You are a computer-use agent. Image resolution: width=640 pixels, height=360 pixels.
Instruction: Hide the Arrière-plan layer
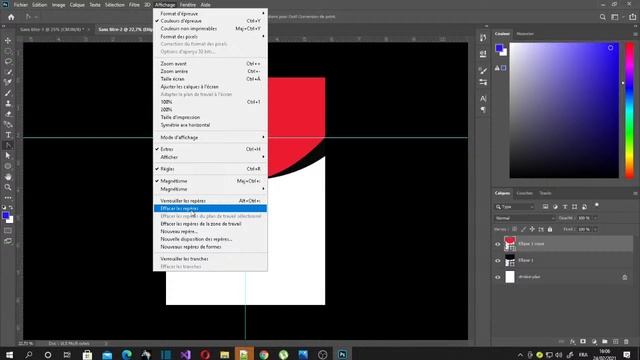tap(498, 277)
